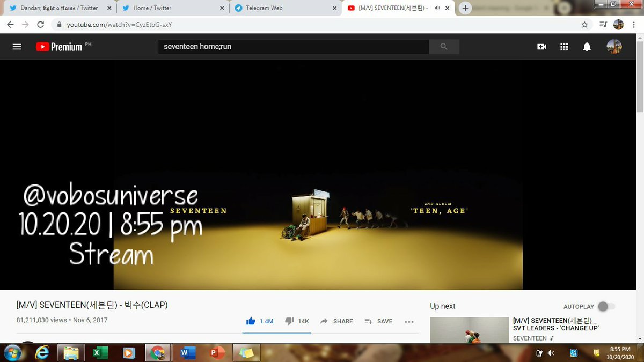Open PowerPoint from the taskbar
This screenshot has height=362, width=644.
pos(217,353)
